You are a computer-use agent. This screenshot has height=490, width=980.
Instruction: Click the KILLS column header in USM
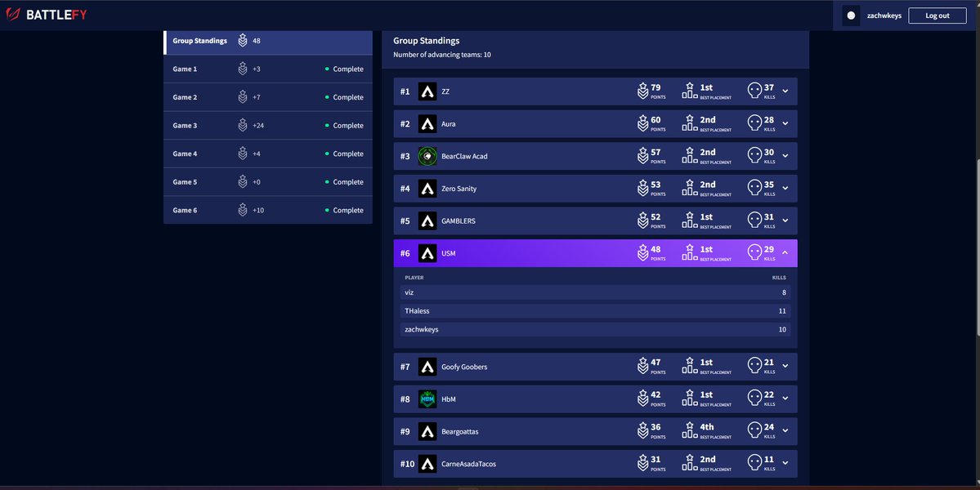[x=779, y=278]
